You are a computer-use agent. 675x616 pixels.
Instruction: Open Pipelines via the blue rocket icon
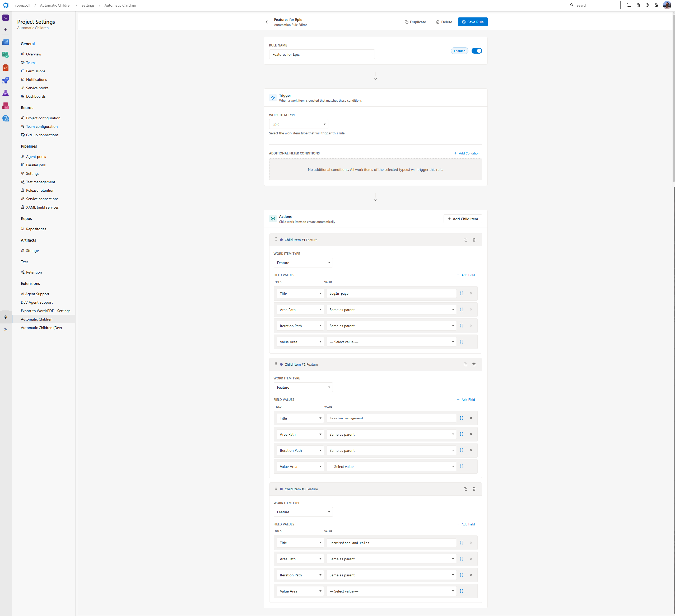pos(5,80)
